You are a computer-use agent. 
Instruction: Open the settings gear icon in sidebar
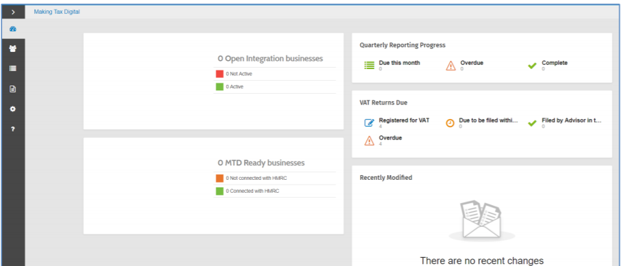pos(13,109)
